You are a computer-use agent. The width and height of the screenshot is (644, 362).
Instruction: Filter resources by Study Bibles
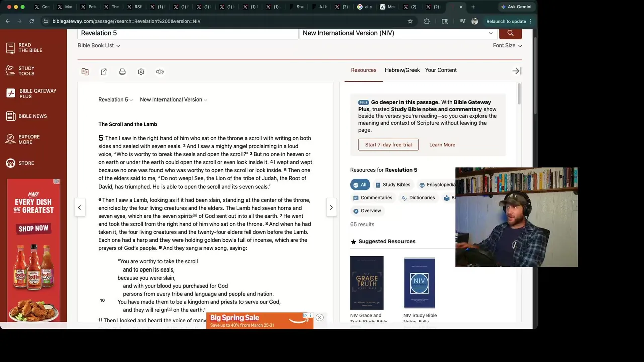click(x=392, y=185)
